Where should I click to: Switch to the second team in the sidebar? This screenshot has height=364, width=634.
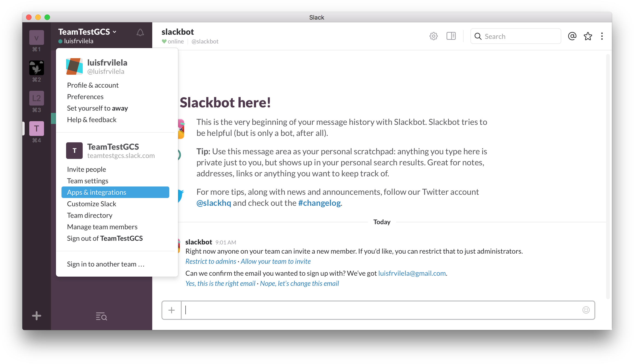36,68
